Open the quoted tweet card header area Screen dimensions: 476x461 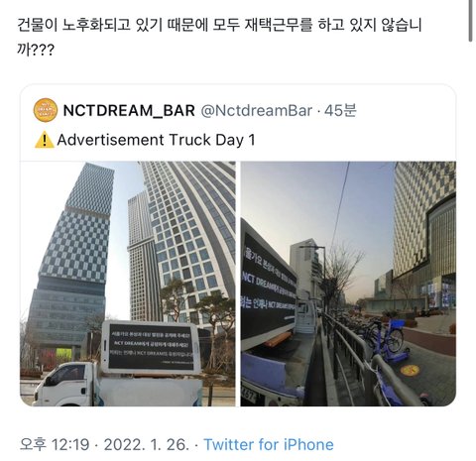238,123
